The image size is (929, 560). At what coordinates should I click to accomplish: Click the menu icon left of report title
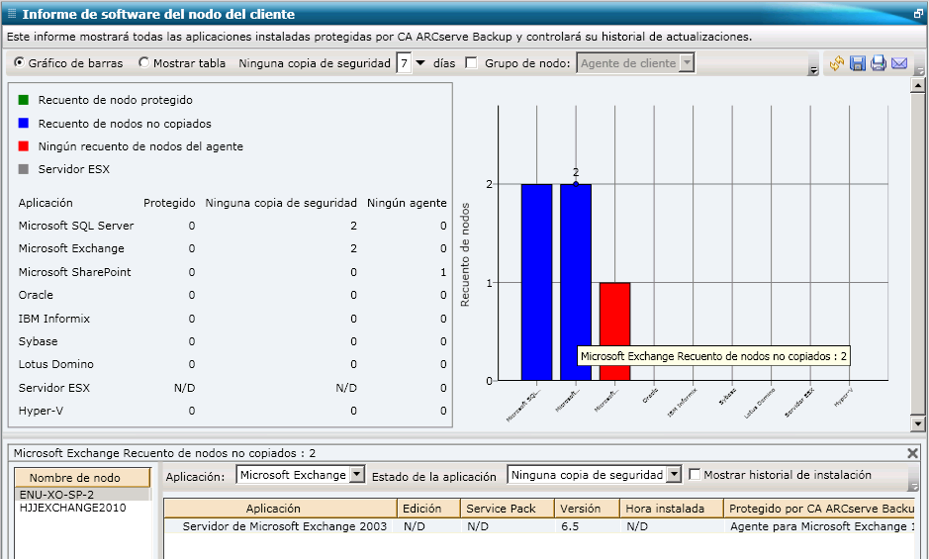12,13
